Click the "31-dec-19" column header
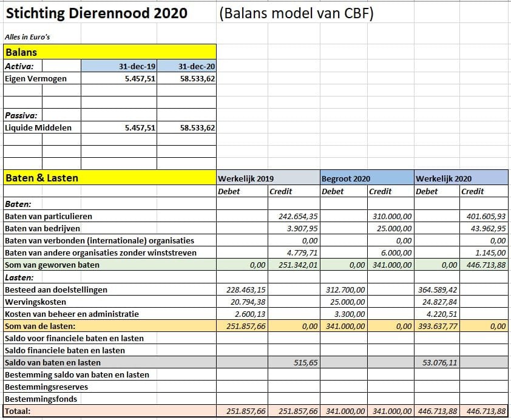Image resolution: width=511 pixels, height=420 pixels. tap(119, 66)
